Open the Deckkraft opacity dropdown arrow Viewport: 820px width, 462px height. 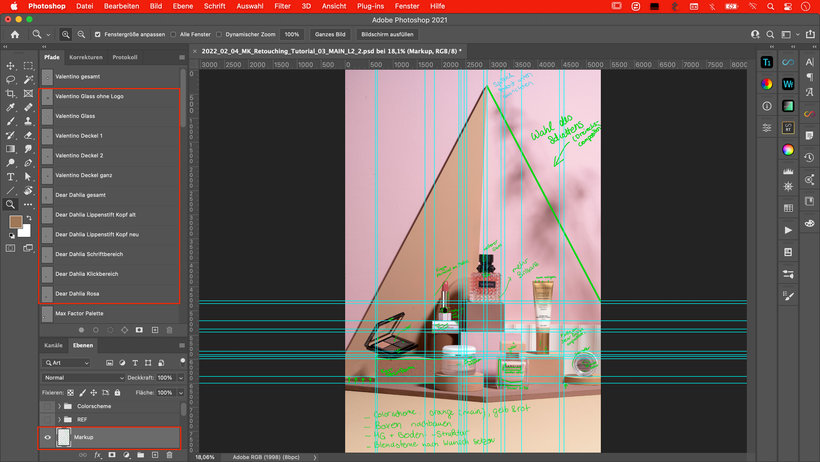(x=181, y=378)
